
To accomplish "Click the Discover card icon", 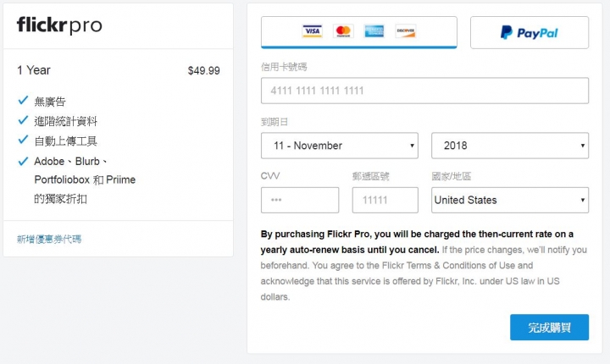I will click(x=406, y=31).
